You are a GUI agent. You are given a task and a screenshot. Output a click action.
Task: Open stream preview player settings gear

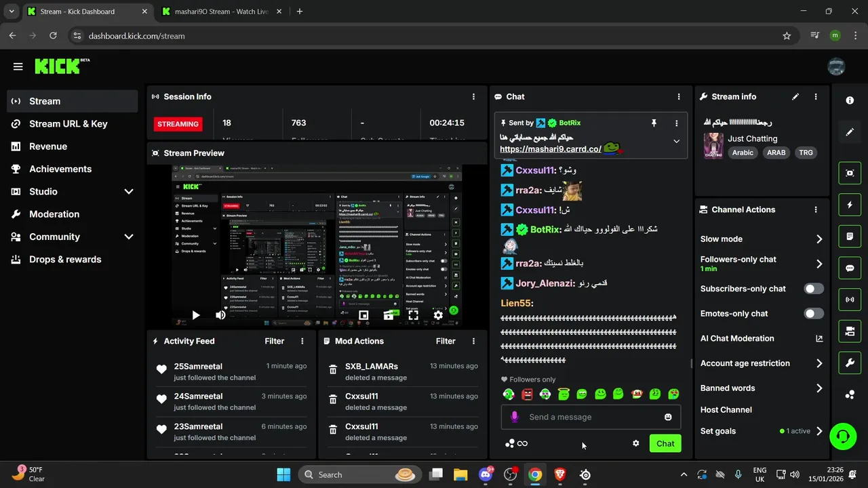(x=438, y=315)
